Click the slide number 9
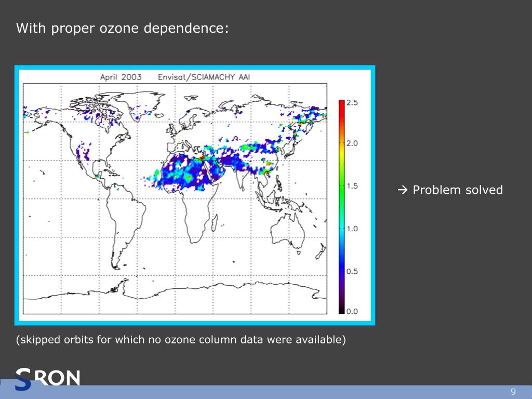Image resolution: width=532 pixels, height=399 pixels. (513, 392)
